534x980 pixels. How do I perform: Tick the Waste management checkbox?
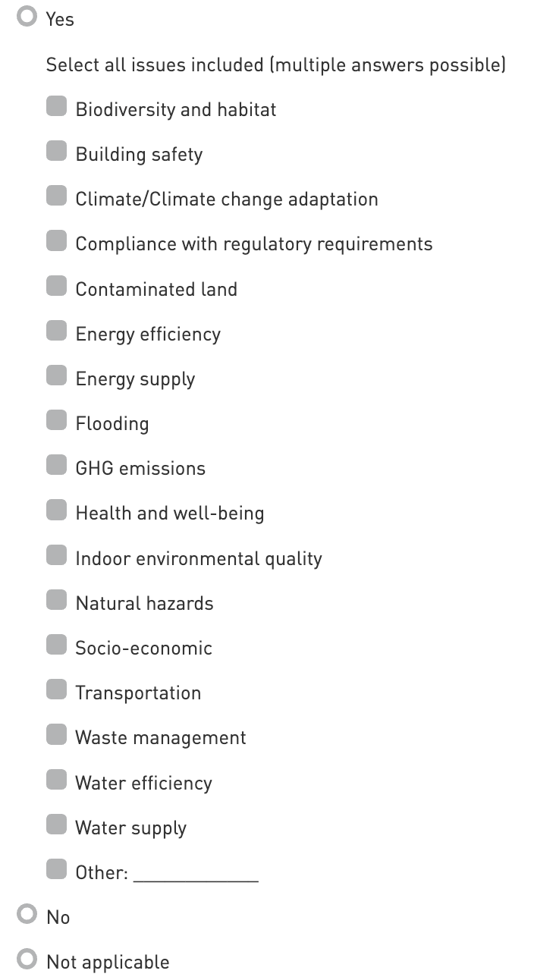57,735
